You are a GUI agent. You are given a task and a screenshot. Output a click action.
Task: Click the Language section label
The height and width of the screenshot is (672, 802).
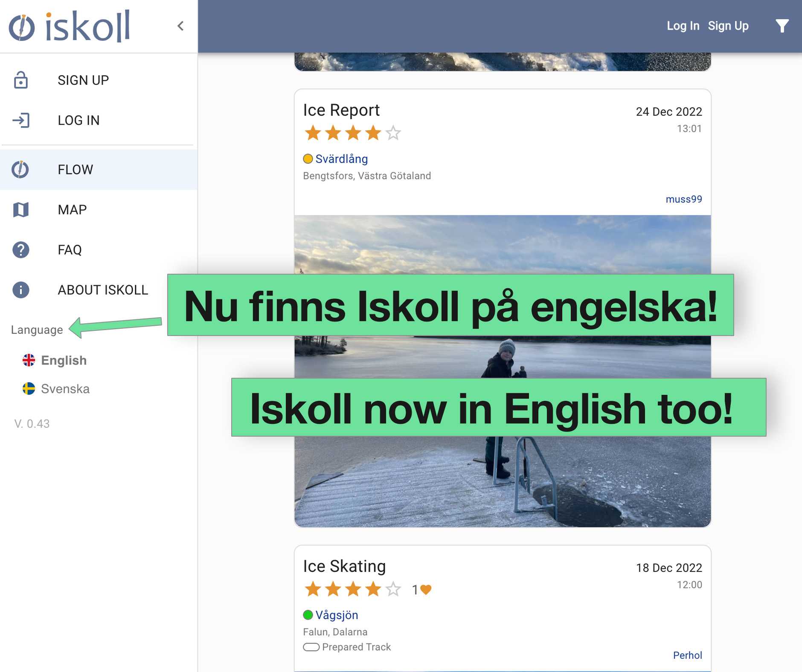37,330
